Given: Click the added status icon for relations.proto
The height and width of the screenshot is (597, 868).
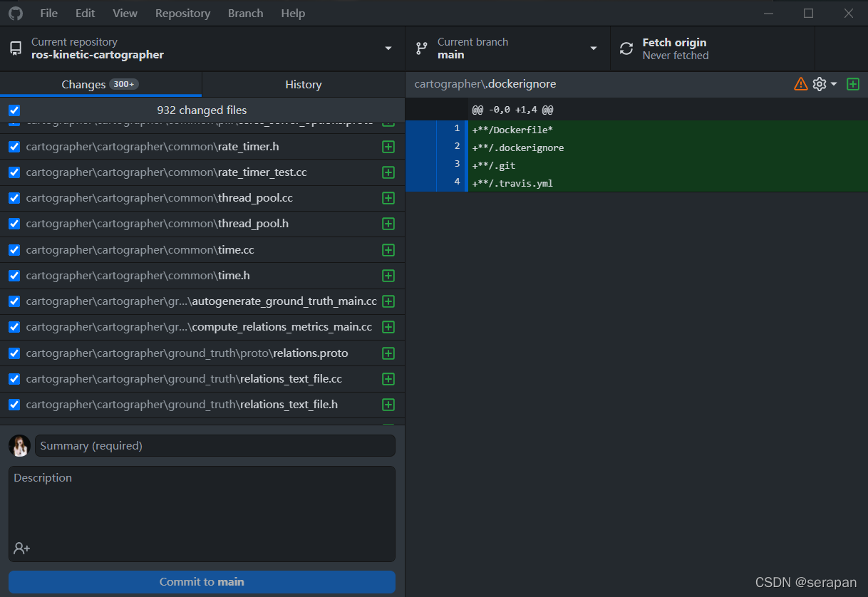Looking at the screenshot, I should point(388,353).
